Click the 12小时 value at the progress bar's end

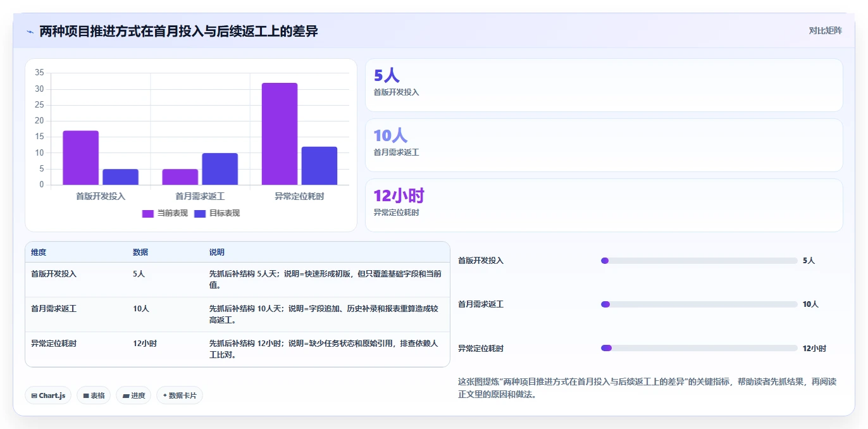pyautogui.click(x=814, y=349)
